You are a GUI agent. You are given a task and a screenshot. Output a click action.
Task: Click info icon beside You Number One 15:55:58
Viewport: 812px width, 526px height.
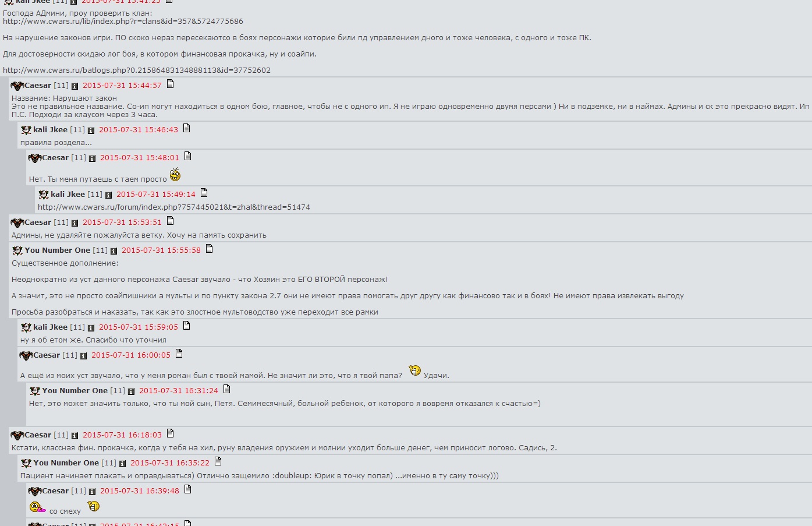click(114, 251)
